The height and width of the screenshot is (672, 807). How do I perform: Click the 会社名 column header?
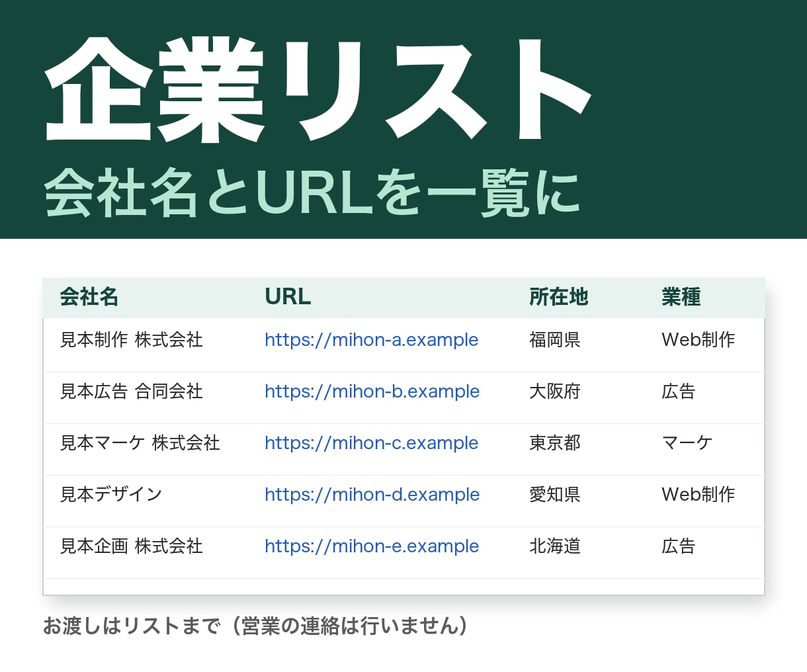[89, 297]
